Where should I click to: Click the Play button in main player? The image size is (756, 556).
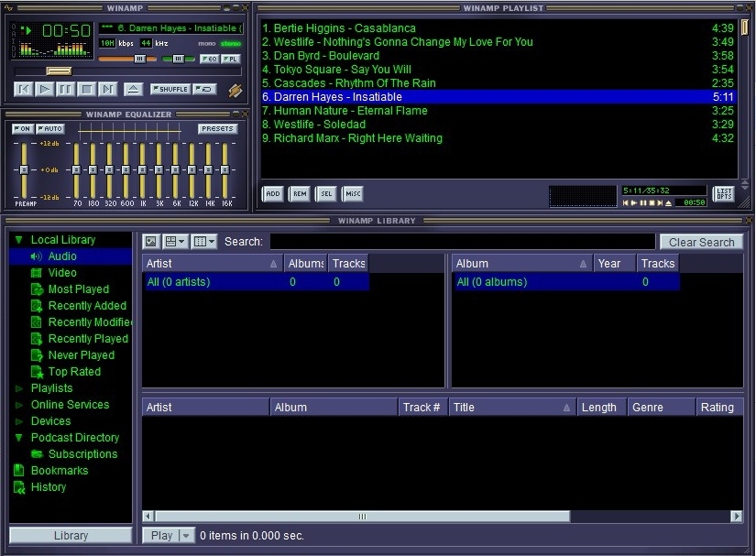pyautogui.click(x=44, y=89)
